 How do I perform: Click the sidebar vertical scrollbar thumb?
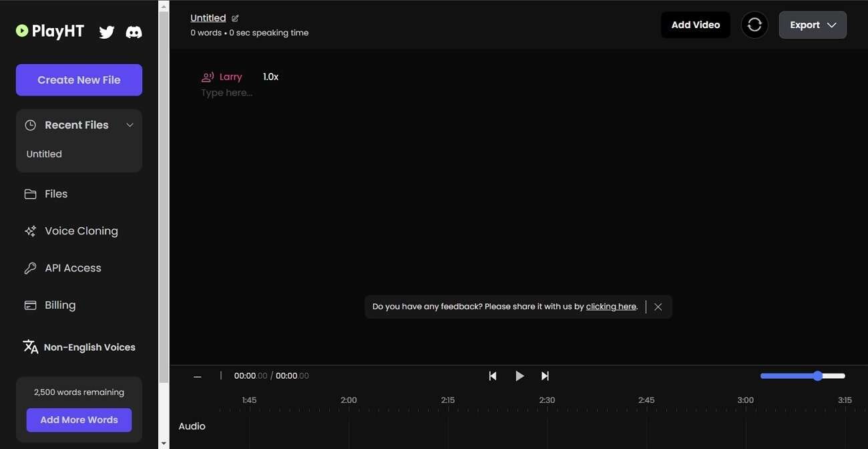[x=164, y=197]
